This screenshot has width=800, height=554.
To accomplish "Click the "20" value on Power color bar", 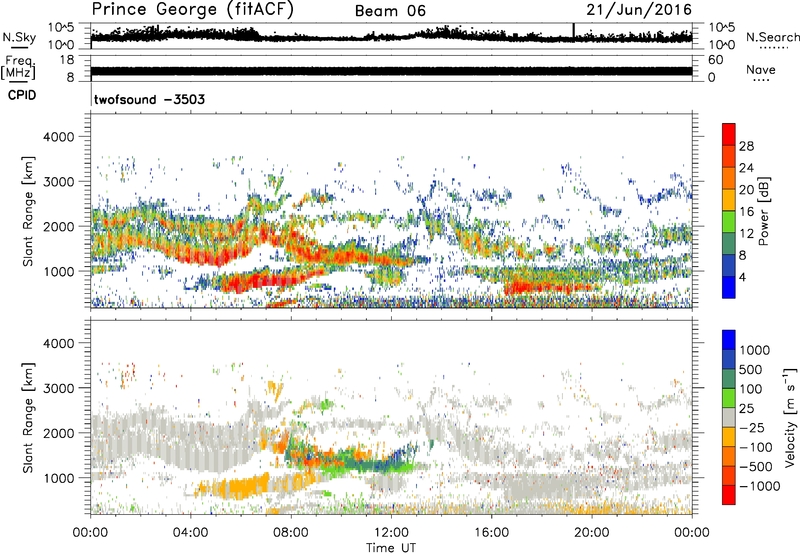I will [746, 190].
